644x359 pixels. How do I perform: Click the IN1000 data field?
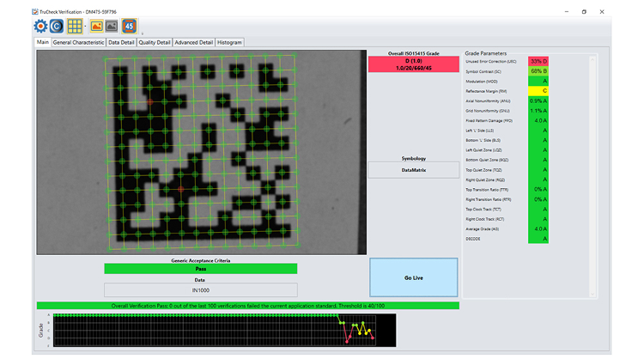point(200,290)
